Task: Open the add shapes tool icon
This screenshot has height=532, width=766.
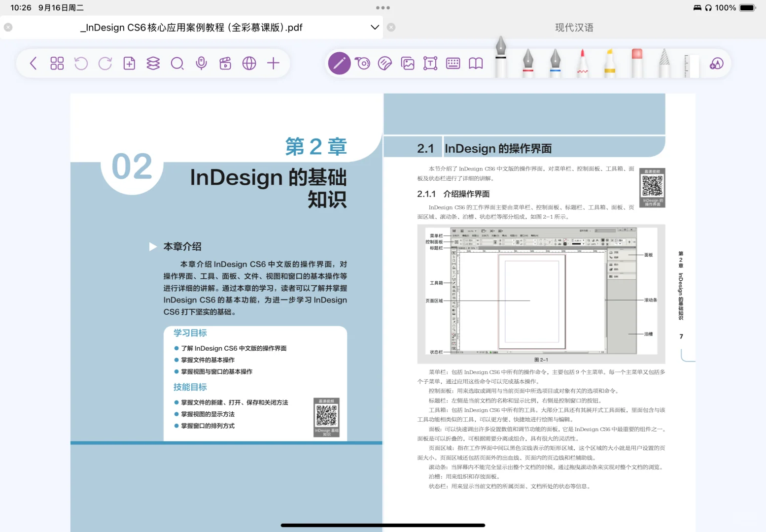Action: click(716, 63)
